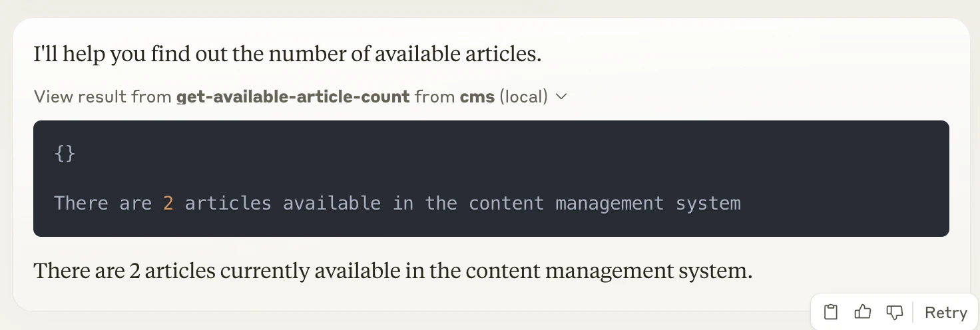The height and width of the screenshot is (330, 980).
Task: Click 'There are' at the start of the code output
Action: (x=103, y=203)
